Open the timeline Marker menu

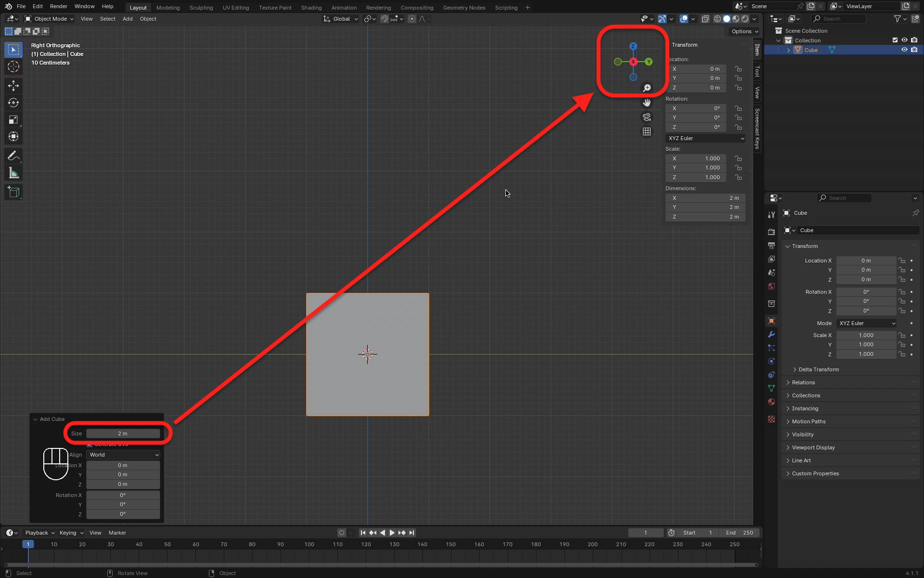(117, 533)
